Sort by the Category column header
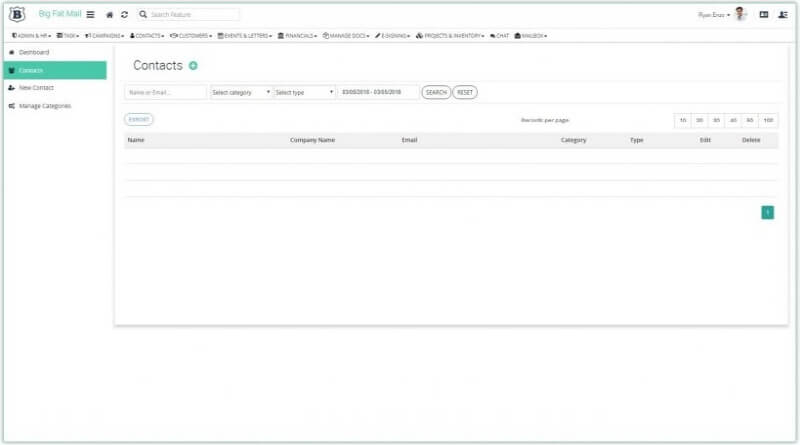The image size is (800, 445). (573, 140)
